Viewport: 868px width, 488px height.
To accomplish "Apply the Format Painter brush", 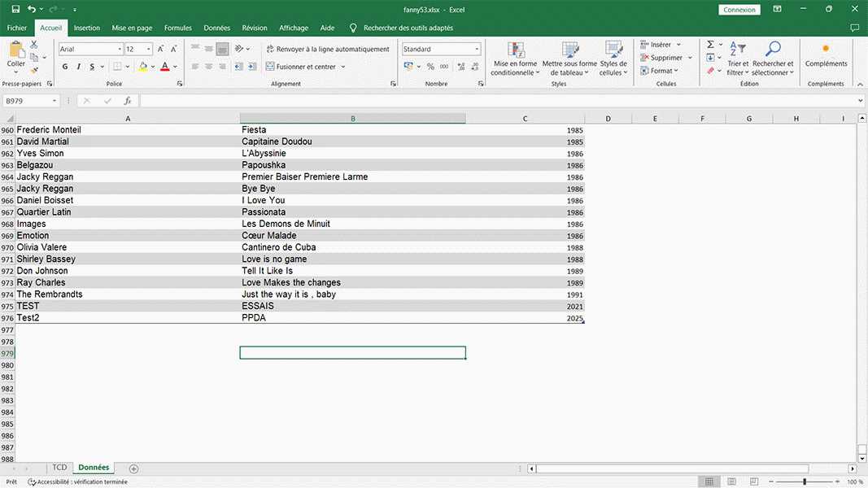I will [x=34, y=71].
